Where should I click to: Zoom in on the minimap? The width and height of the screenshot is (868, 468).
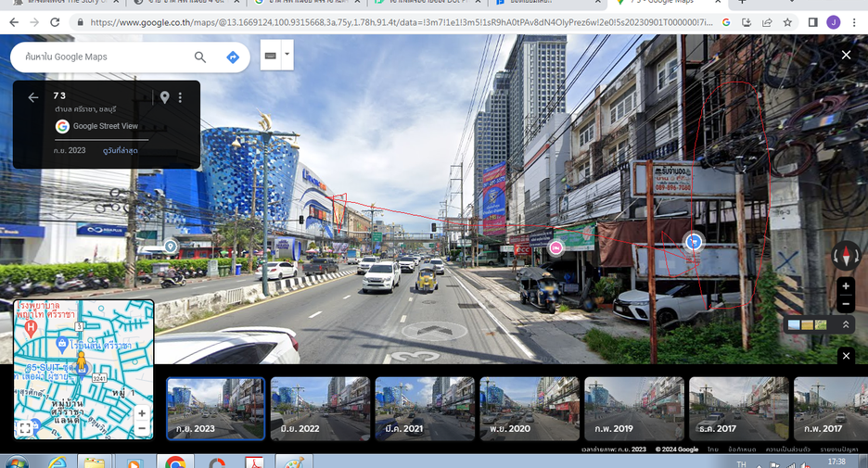pos(142,413)
